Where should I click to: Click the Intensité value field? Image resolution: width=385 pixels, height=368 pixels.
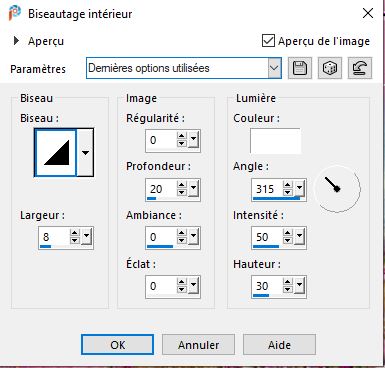[x=267, y=237]
